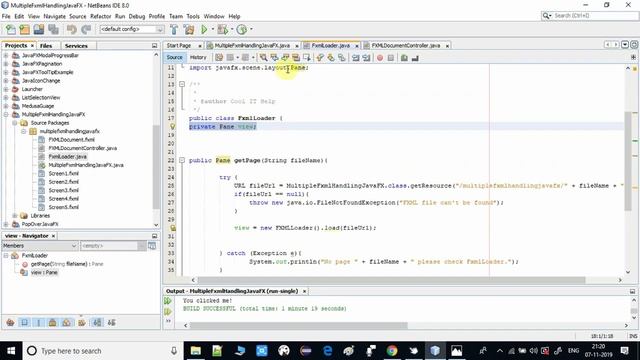
Task: Switch editor to History view
Action: pos(198,58)
